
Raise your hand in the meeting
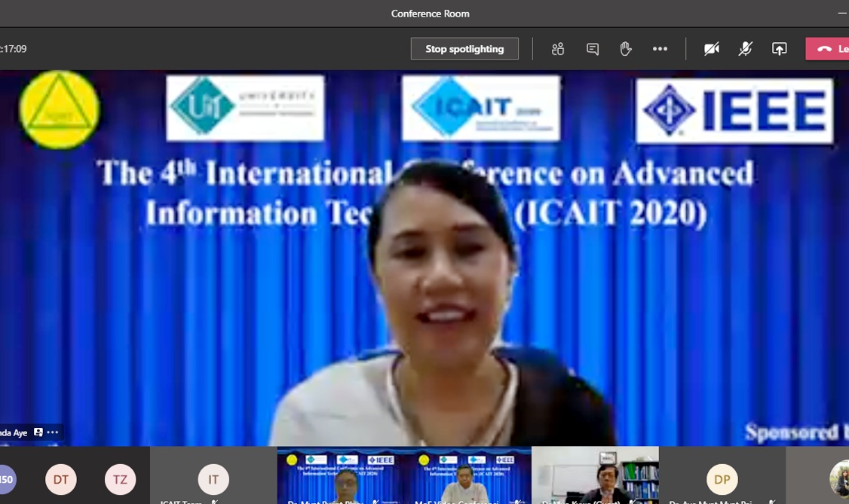point(625,49)
